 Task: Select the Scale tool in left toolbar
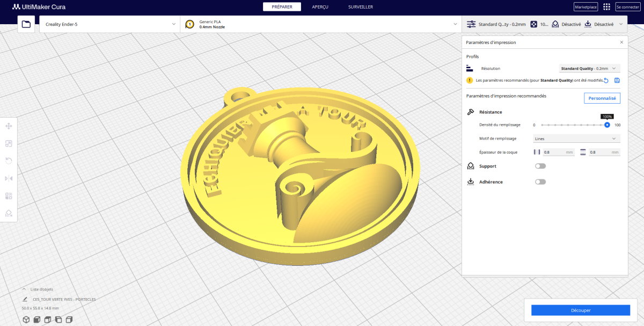coord(9,143)
